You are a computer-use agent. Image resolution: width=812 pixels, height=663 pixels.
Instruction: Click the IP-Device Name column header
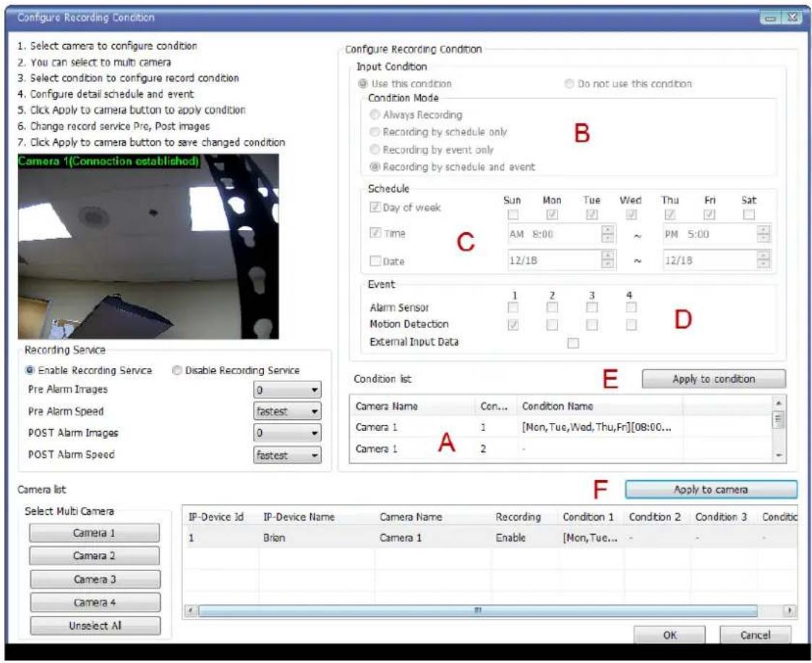pyautogui.click(x=317, y=517)
